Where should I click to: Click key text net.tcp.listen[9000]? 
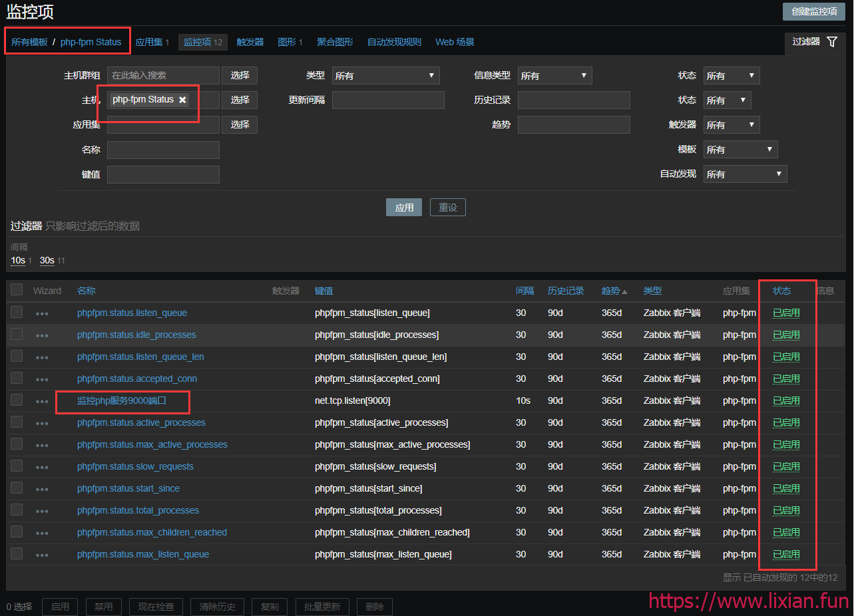point(353,401)
